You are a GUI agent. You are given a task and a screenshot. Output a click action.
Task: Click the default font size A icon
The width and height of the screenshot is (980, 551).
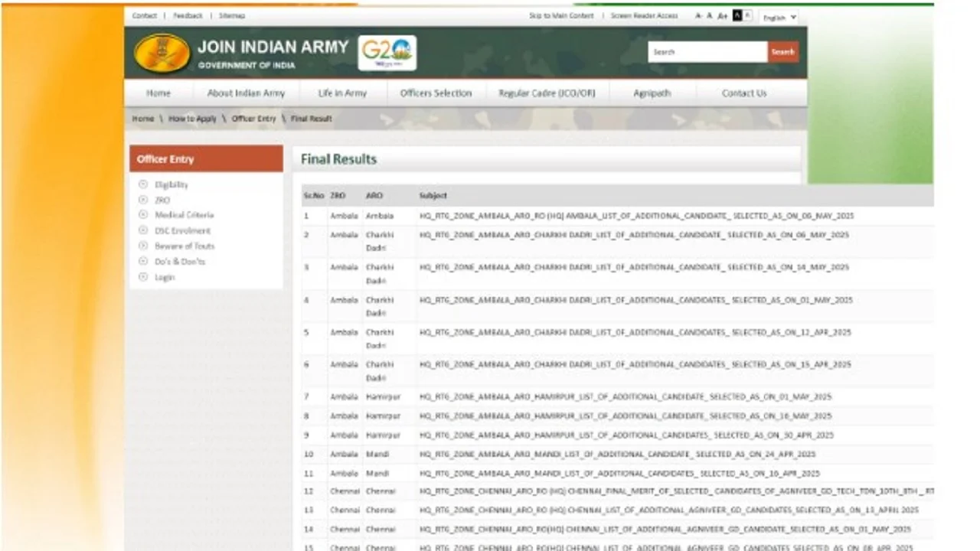(710, 15)
